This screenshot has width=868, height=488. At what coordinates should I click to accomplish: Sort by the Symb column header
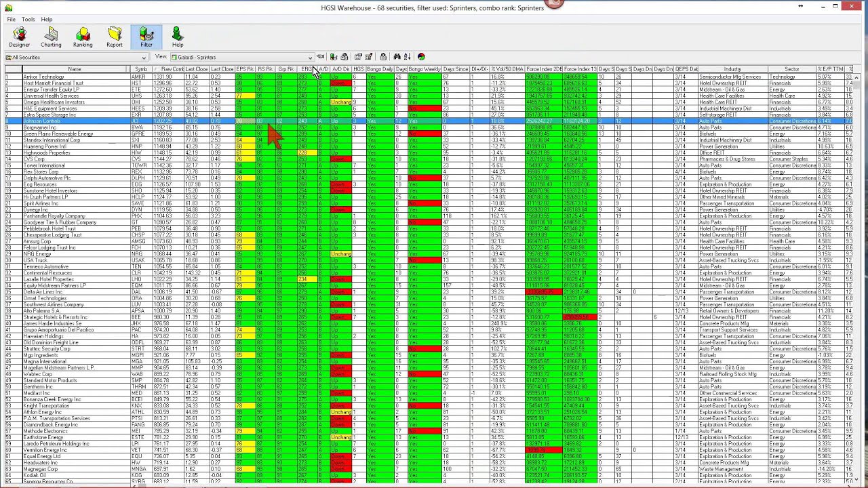click(x=141, y=69)
